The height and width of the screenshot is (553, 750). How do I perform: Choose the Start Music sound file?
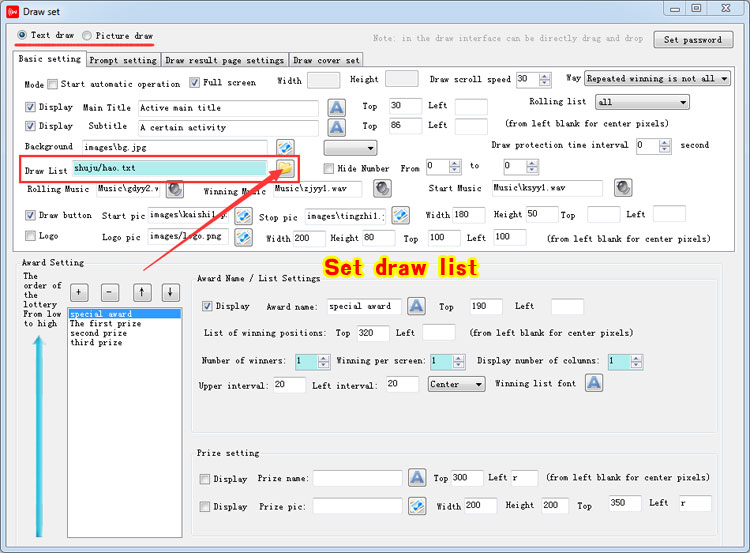pyautogui.click(x=623, y=188)
